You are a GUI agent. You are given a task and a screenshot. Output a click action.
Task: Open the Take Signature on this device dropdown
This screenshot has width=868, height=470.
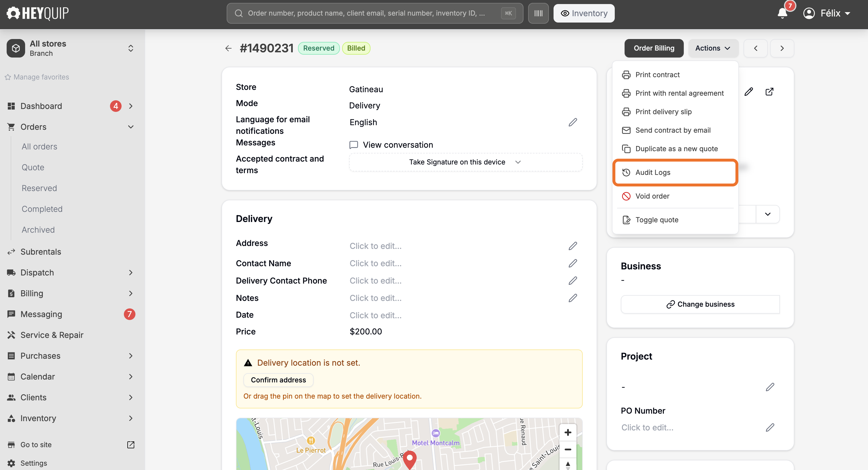pos(465,162)
